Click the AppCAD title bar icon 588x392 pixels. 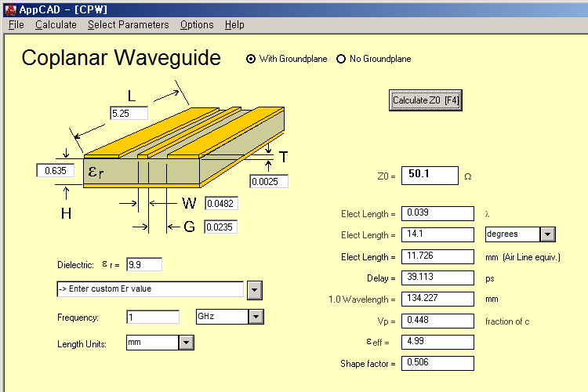tap(9, 9)
